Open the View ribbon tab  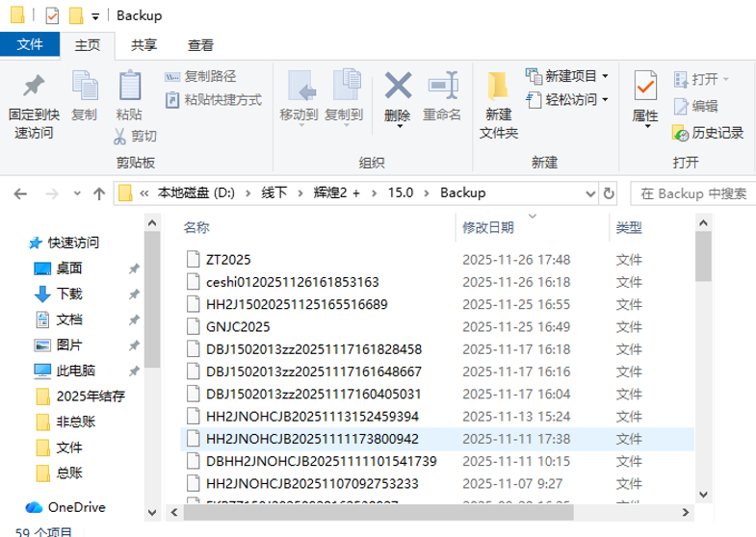click(x=200, y=44)
